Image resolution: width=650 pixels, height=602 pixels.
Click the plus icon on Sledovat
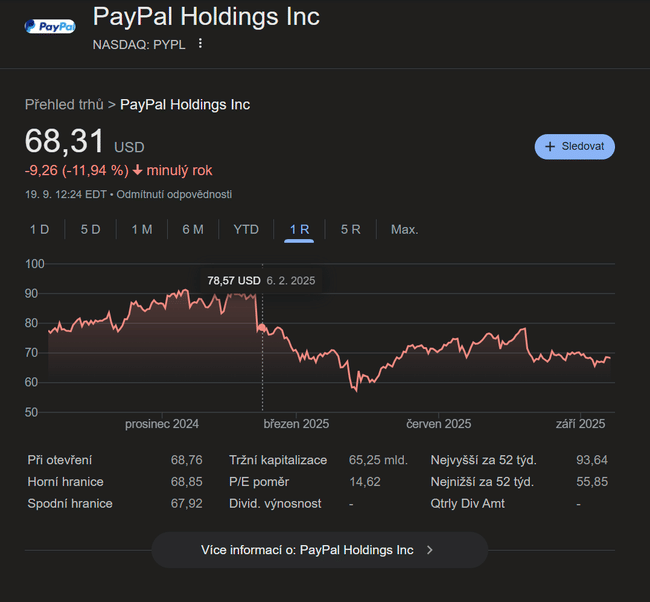(x=549, y=146)
